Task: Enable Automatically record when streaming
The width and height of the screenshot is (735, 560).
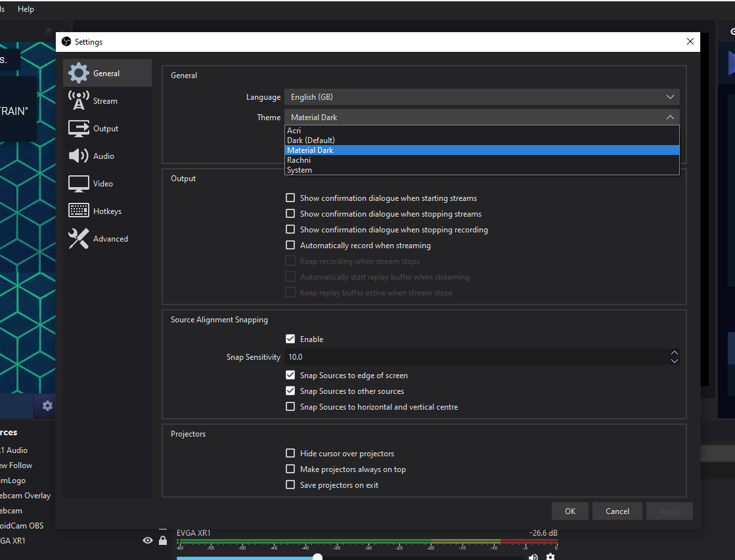Action: tap(290, 245)
